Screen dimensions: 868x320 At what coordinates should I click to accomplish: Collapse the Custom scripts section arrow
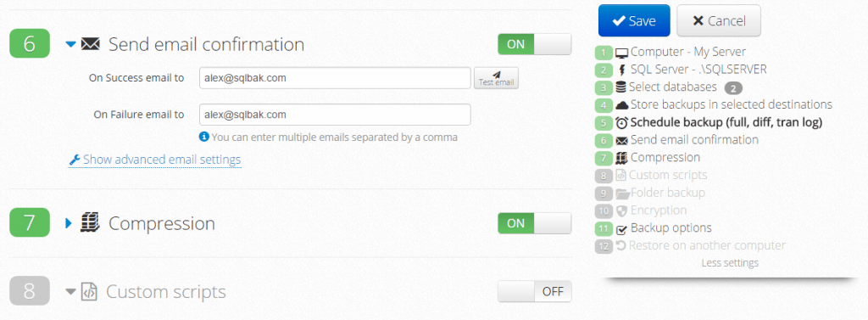(70, 292)
